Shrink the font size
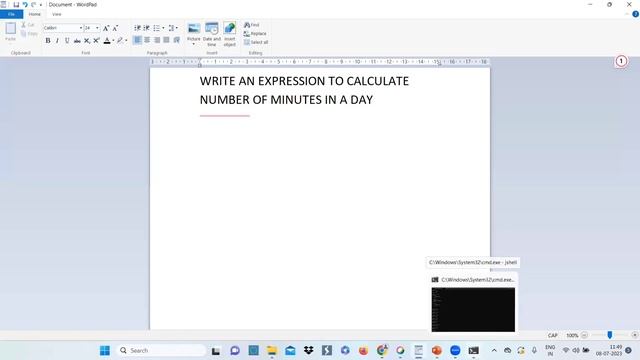This screenshot has width=640, height=360. coord(115,28)
